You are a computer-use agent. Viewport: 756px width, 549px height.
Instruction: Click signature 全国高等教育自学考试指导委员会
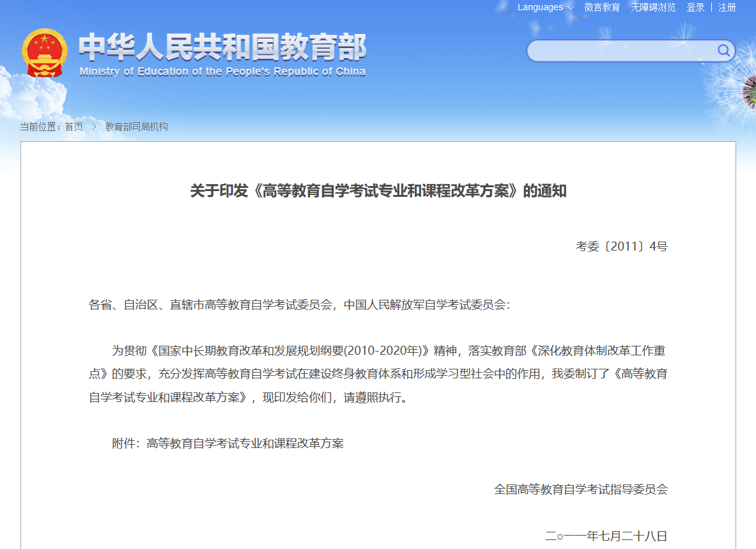[581, 489]
